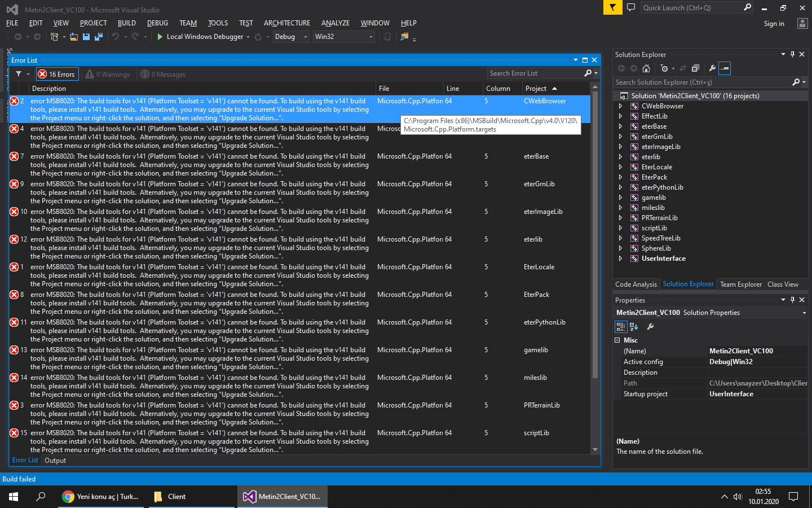
Task: Toggle the 0 Messages filter
Action: 164,74
